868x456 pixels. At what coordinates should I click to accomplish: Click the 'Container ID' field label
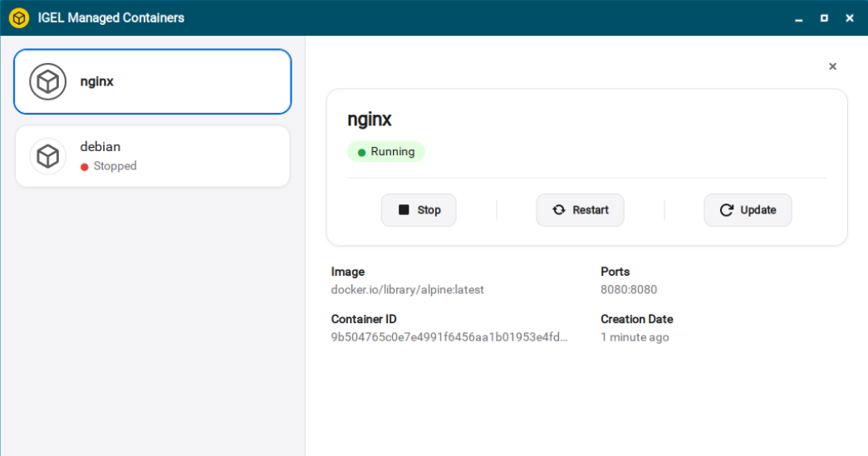click(x=364, y=319)
